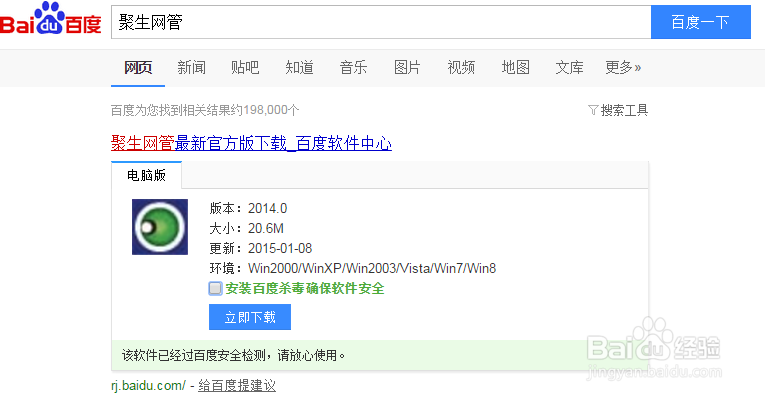Click the update date 2015-01-08

pyautogui.click(x=280, y=248)
